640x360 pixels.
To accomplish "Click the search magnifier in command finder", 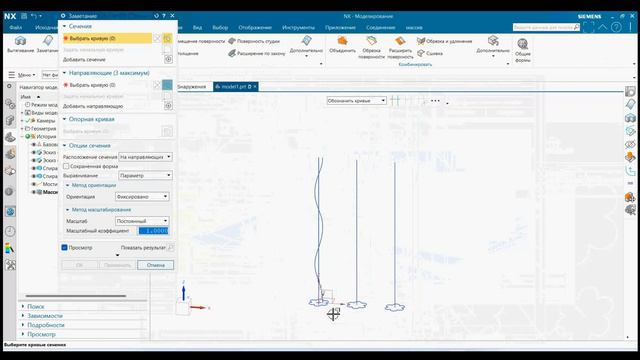I will pos(576,27).
